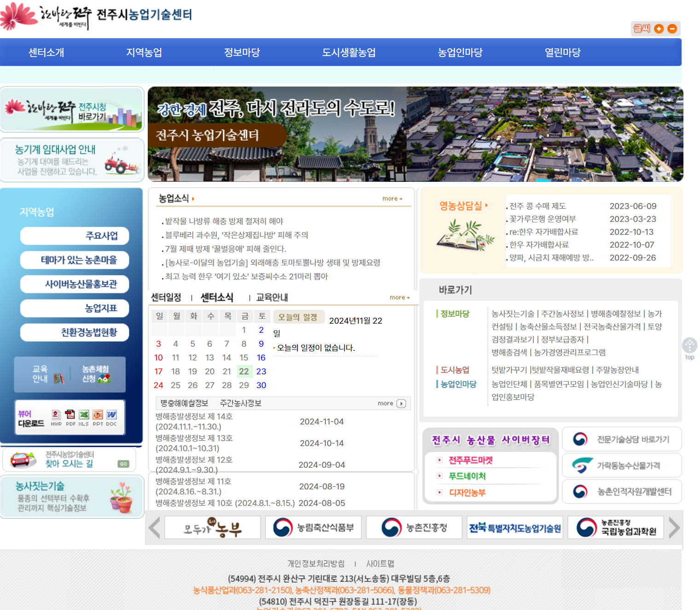
Task: Decrease text size with the minus icon
Action: coord(672,29)
